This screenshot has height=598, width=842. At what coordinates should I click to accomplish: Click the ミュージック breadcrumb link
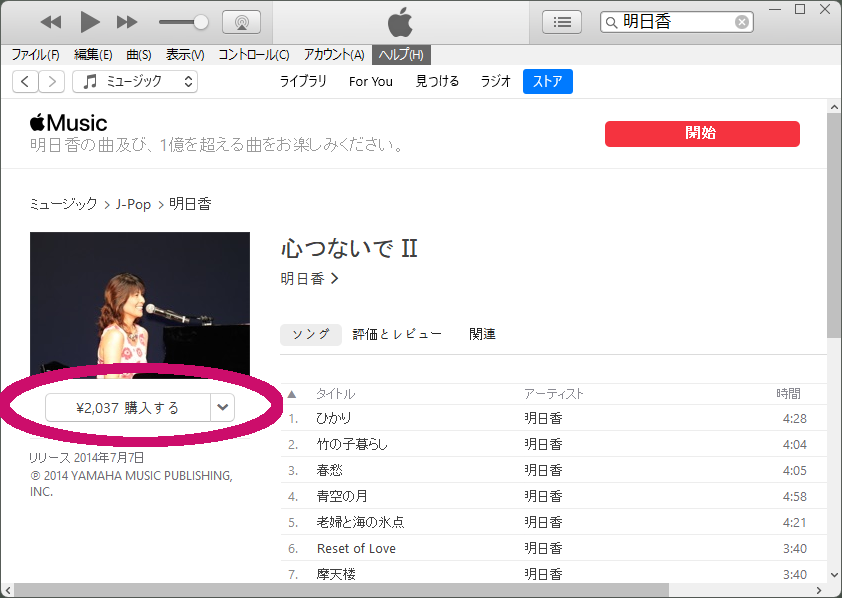[x=63, y=204]
